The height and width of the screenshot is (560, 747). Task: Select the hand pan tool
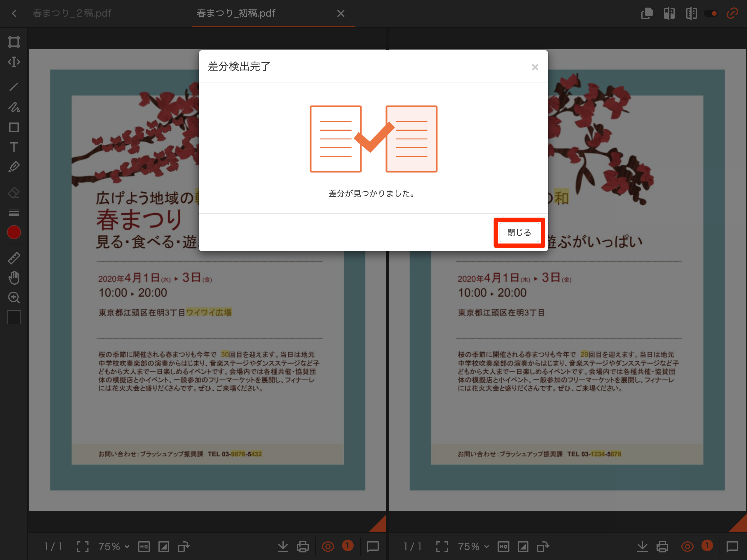[14, 277]
